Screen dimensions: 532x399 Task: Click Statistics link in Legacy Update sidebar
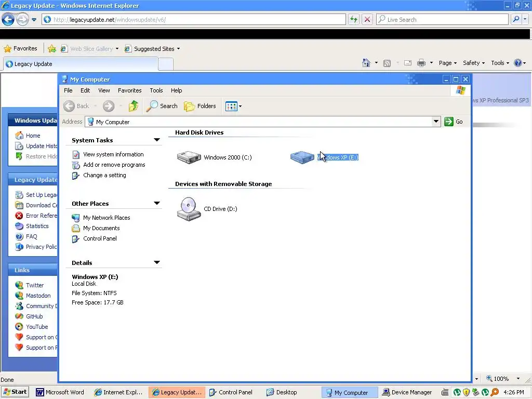tap(37, 226)
